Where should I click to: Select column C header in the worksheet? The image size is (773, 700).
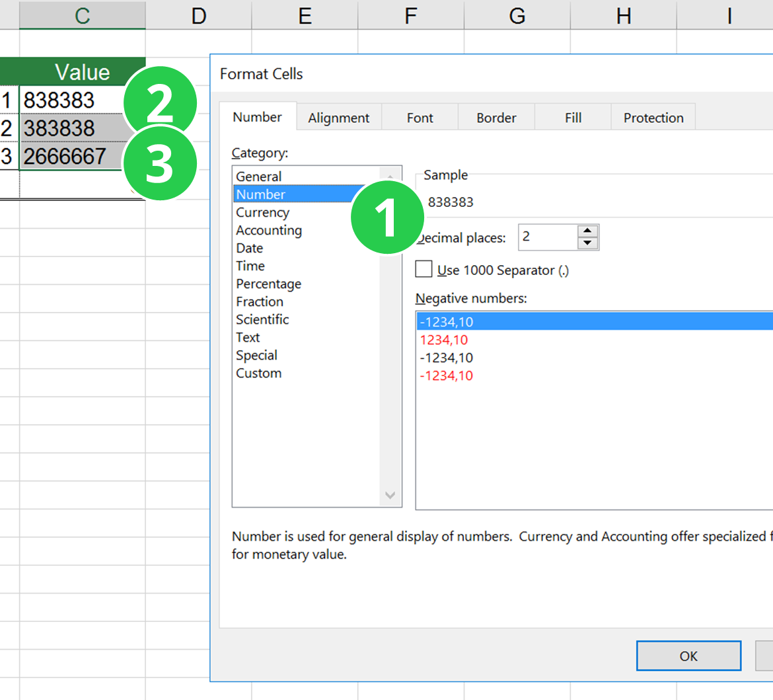[x=82, y=15]
